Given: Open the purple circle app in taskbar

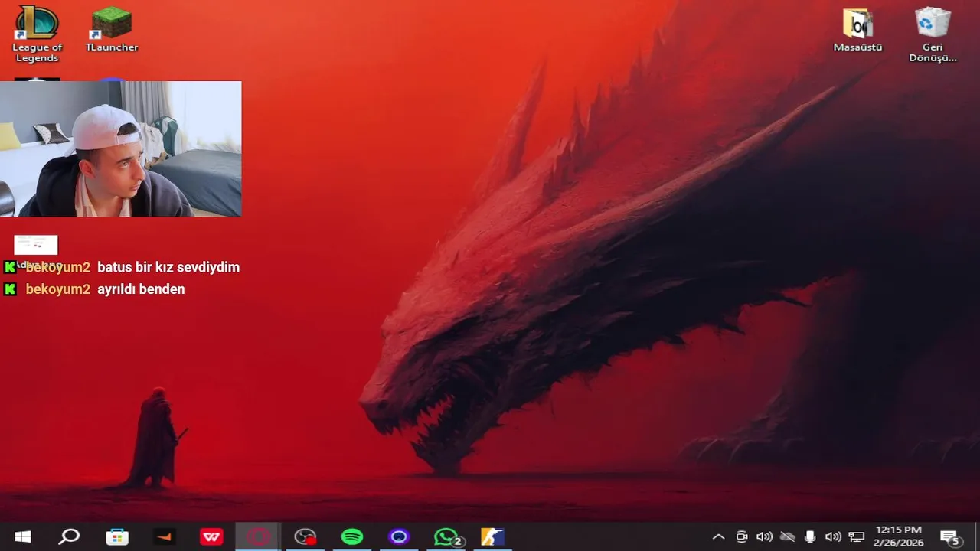Looking at the screenshot, I should pos(399,537).
